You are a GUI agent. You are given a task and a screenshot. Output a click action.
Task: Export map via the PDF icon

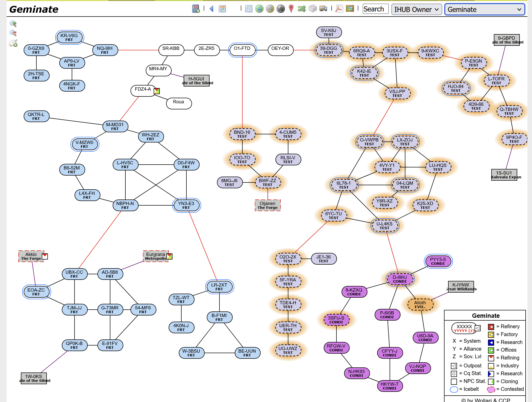click(x=339, y=9)
